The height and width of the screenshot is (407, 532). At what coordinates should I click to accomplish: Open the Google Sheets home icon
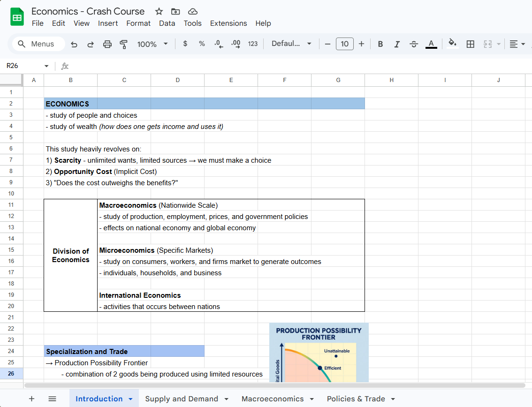tap(17, 16)
